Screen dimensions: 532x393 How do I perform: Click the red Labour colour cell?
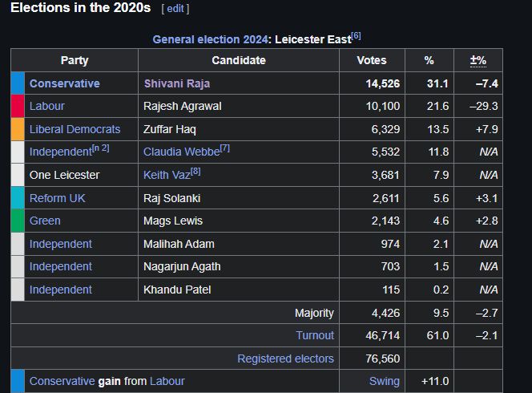(18, 107)
